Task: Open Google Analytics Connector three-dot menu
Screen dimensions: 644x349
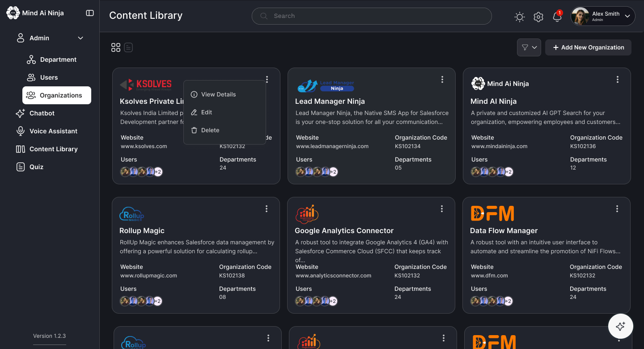Action: click(442, 209)
